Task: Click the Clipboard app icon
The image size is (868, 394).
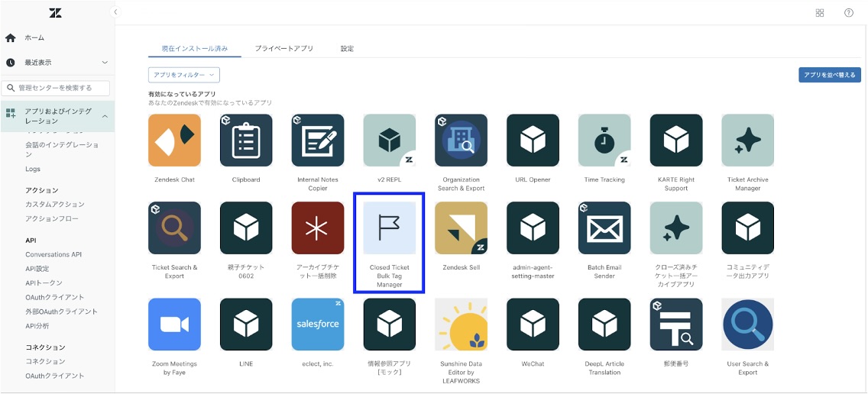Action: [246, 140]
